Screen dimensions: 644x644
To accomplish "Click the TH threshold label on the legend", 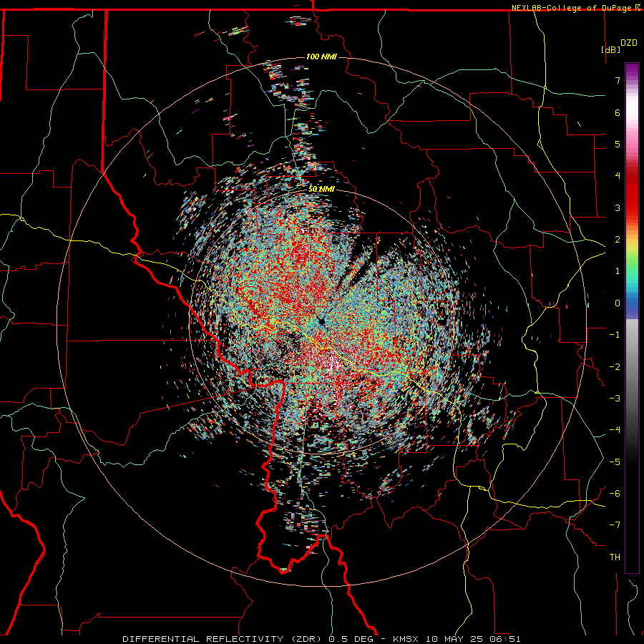I will pyautogui.click(x=615, y=557).
